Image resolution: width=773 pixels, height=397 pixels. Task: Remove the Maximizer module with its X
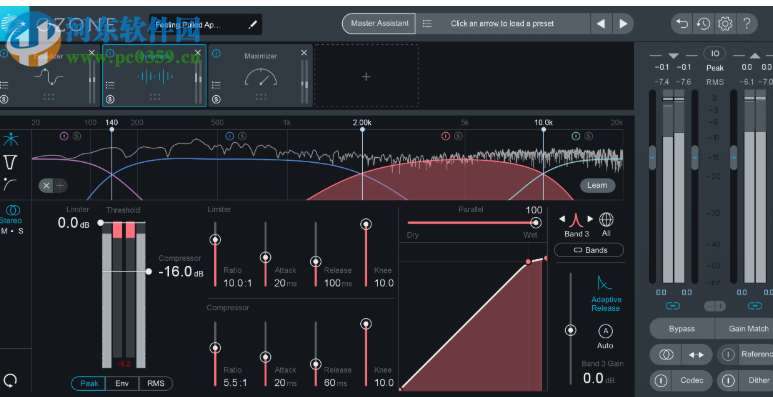tap(304, 52)
